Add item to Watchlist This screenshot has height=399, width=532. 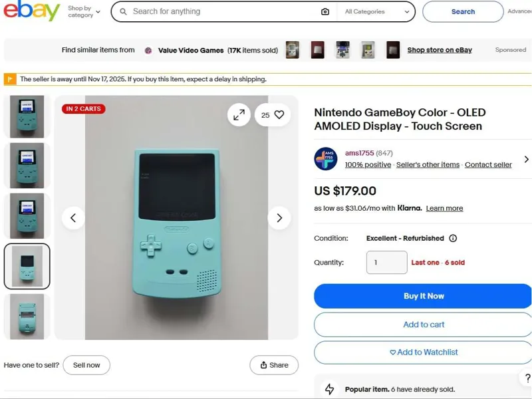point(423,352)
